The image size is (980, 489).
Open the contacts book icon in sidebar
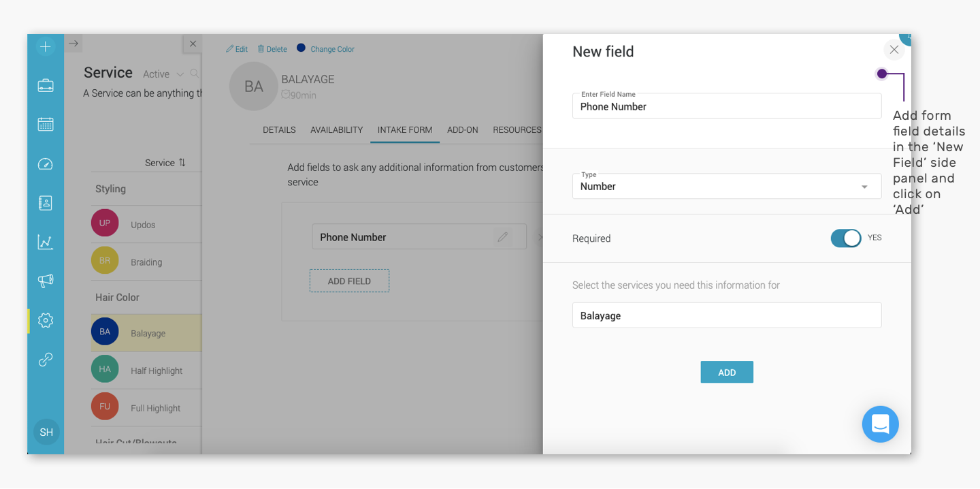click(46, 203)
